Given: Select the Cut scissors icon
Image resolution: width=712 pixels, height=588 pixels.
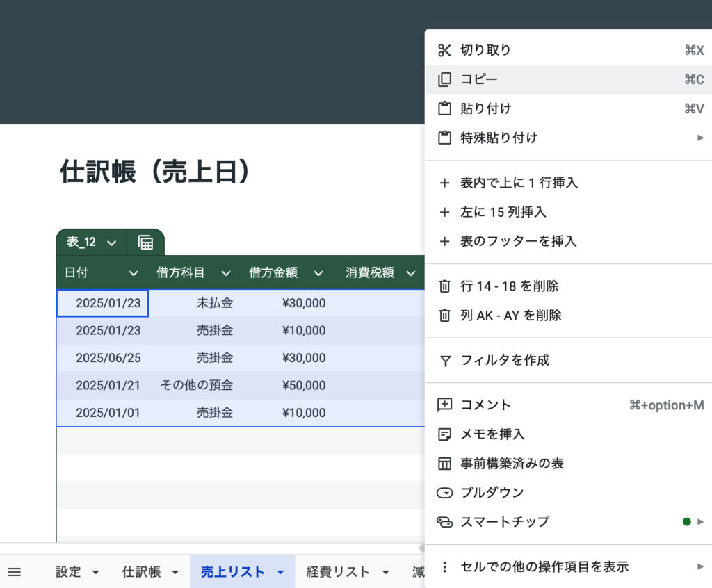Looking at the screenshot, I should 444,49.
